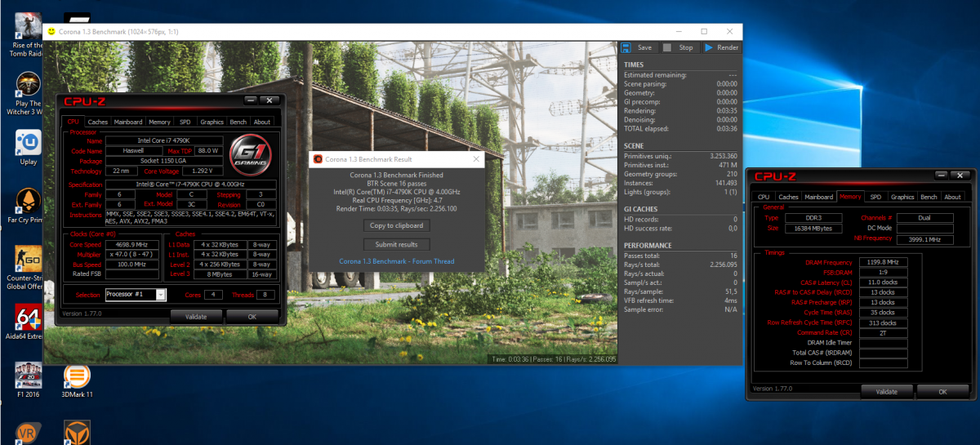Click Submit results button

(x=396, y=244)
